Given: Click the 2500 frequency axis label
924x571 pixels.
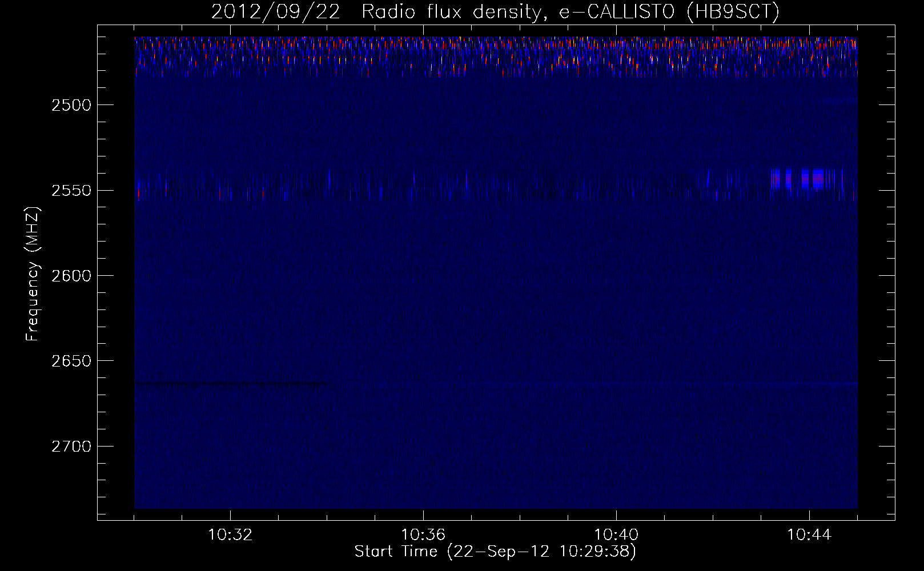Looking at the screenshot, I should click(x=71, y=105).
